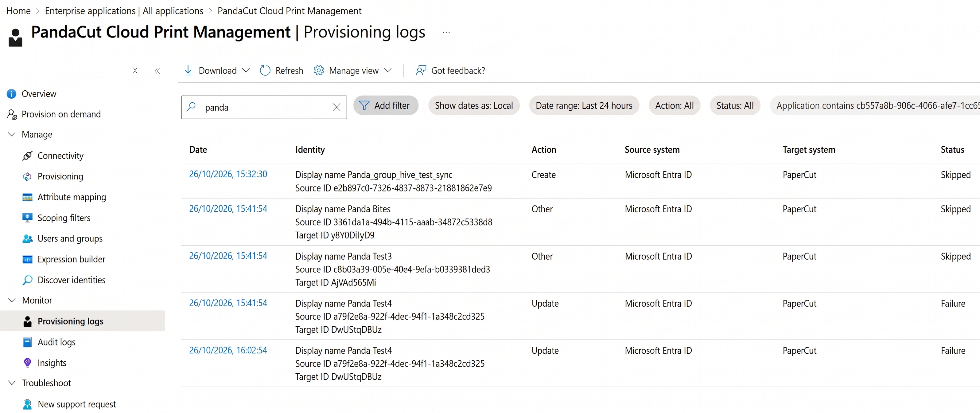The width and height of the screenshot is (980, 413).
Task: Sort by the Identity column header
Action: click(310, 150)
